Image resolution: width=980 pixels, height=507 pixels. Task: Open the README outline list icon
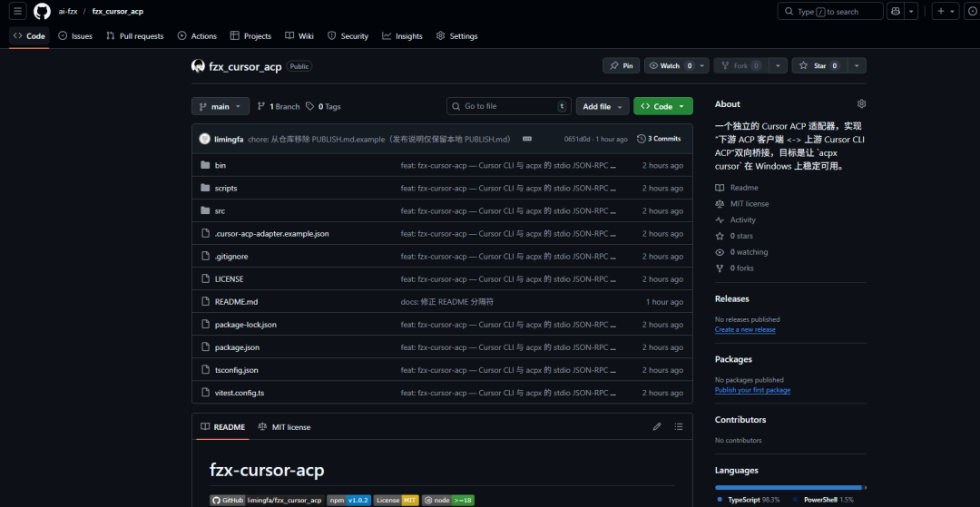[x=679, y=427]
